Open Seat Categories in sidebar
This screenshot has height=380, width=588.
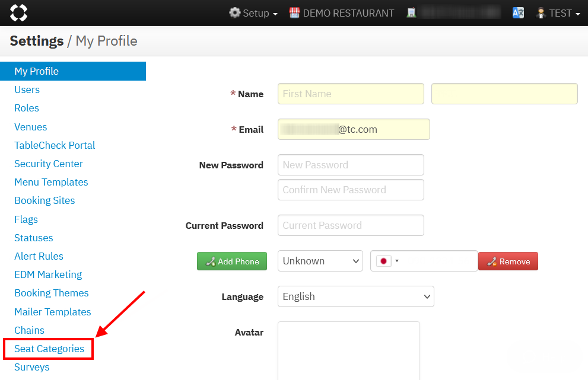point(49,349)
